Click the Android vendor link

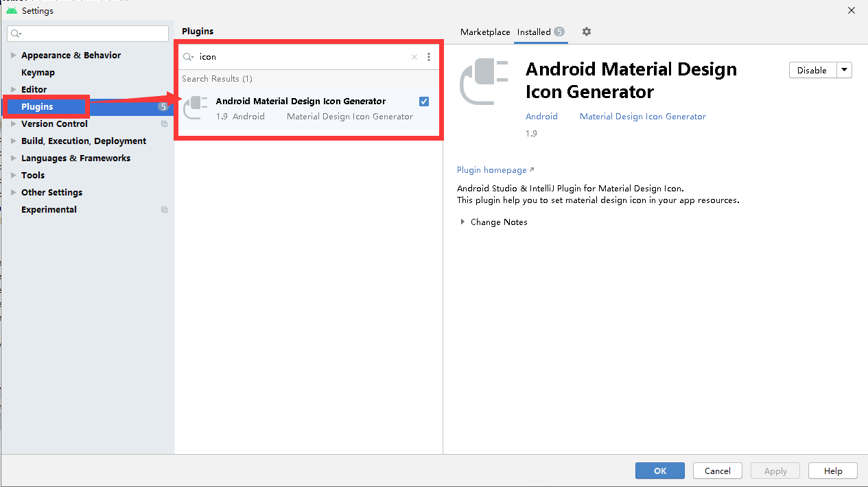point(541,117)
